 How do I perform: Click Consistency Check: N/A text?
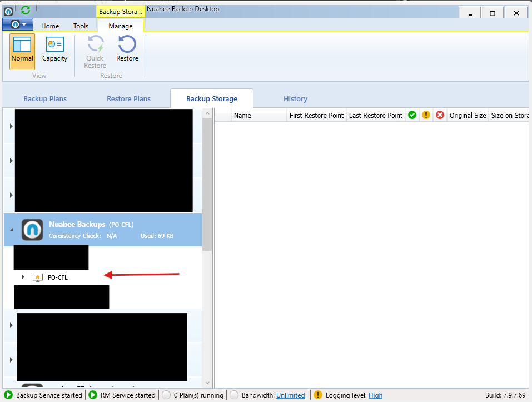83,236
